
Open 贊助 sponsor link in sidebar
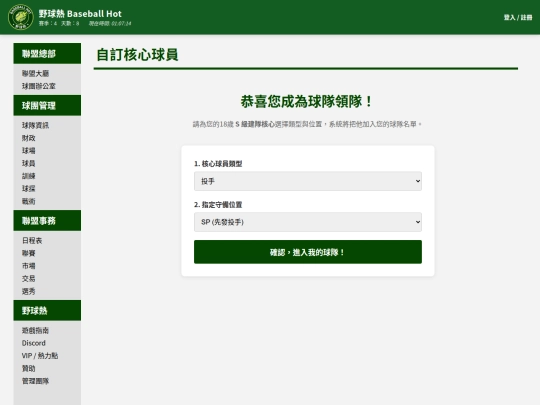(x=29, y=368)
